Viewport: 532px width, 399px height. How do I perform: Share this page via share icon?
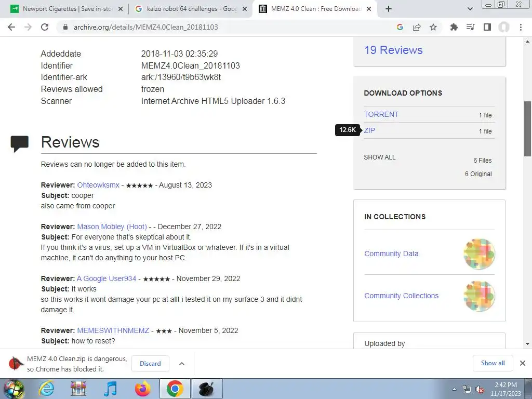coord(417,27)
